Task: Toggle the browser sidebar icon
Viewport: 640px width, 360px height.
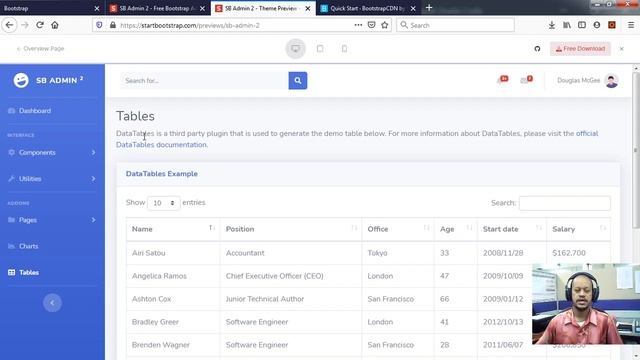Action: (582, 25)
